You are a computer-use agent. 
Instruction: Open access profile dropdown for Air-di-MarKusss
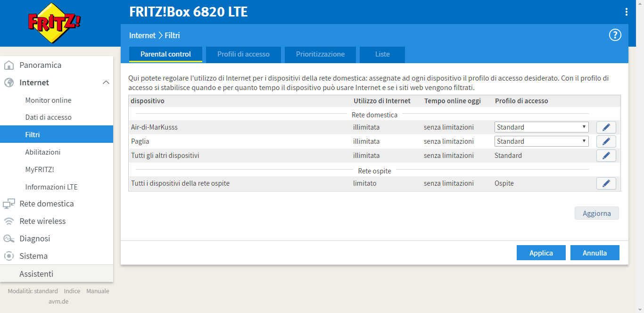(x=541, y=127)
